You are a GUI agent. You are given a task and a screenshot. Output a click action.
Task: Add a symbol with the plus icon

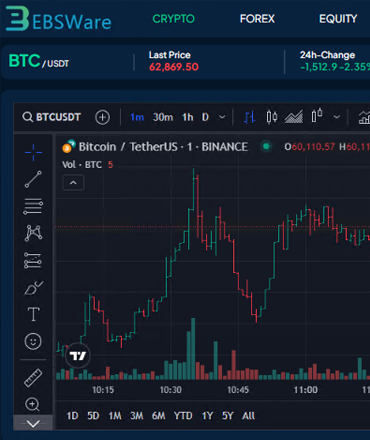click(x=102, y=117)
